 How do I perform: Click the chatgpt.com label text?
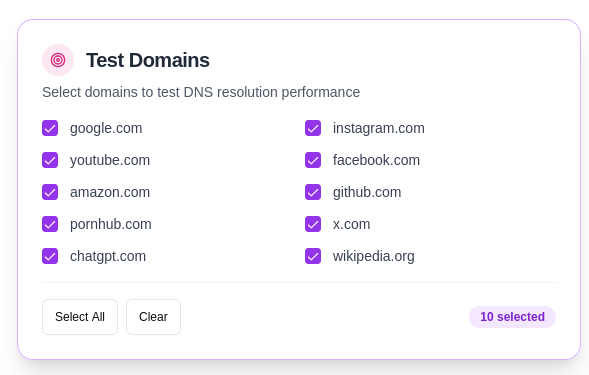pos(108,256)
